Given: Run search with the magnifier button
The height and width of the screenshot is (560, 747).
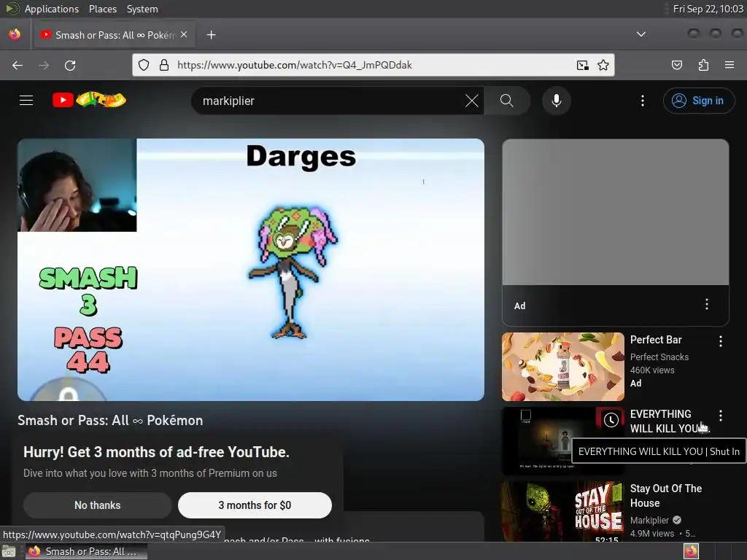Looking at the screenshot, I should [x=507, y=101].
